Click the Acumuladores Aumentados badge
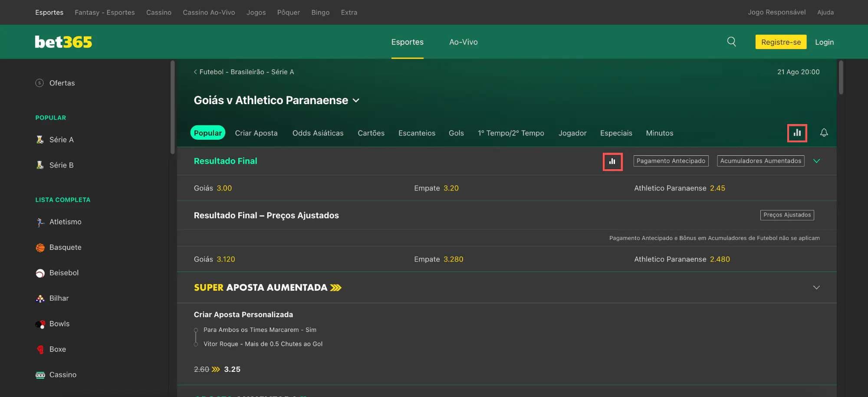The width and height of the screenshot is (868, 397). (x=760, y=161)
